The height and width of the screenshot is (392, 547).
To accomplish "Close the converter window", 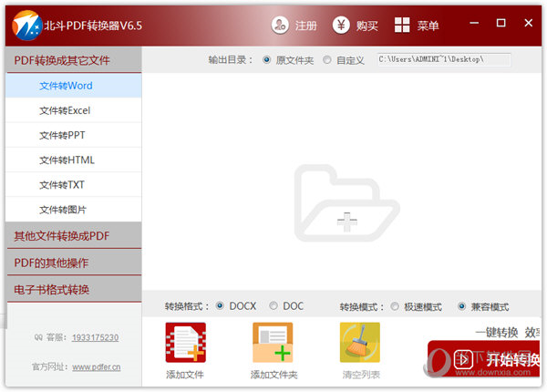I will [529, 23].
